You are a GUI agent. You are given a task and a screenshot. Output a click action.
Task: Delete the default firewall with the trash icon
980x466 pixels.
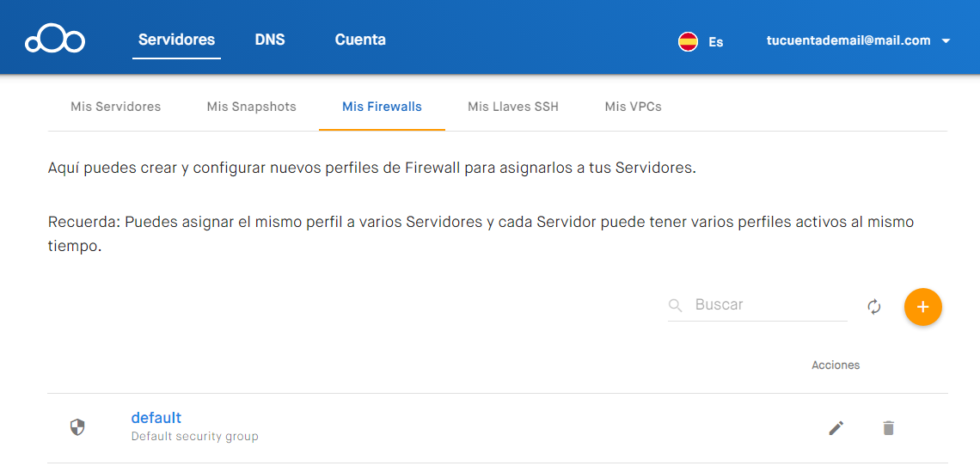pyautogui.click(x=888, y=428)
